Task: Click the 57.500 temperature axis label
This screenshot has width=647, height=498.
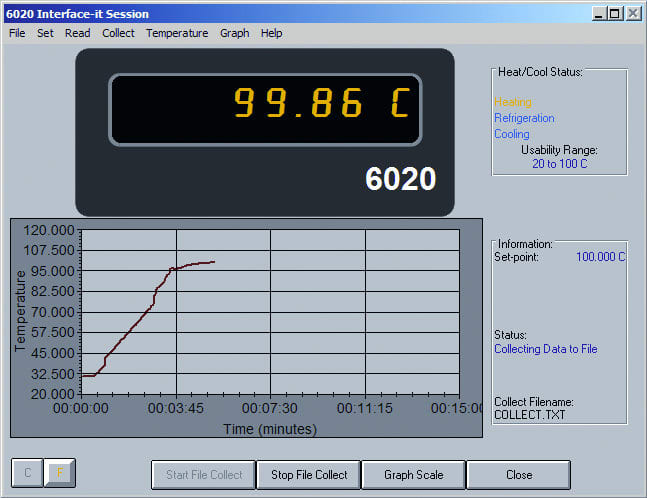Action: point(53,332)
